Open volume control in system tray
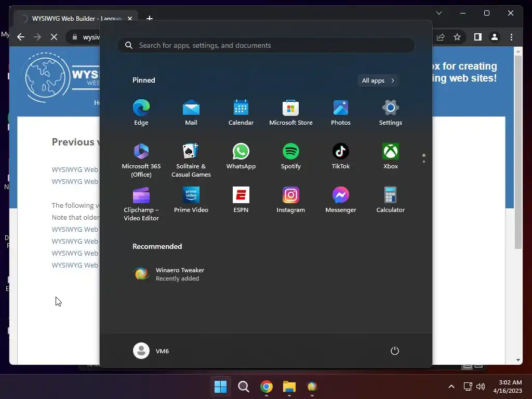 pos(481,387)
